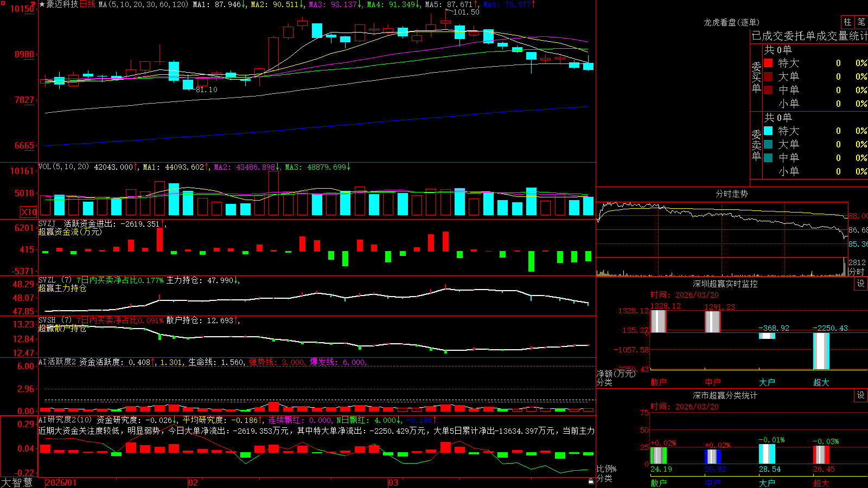Click the 大户 ratio bar labeled 28.54

pos(767,454)
